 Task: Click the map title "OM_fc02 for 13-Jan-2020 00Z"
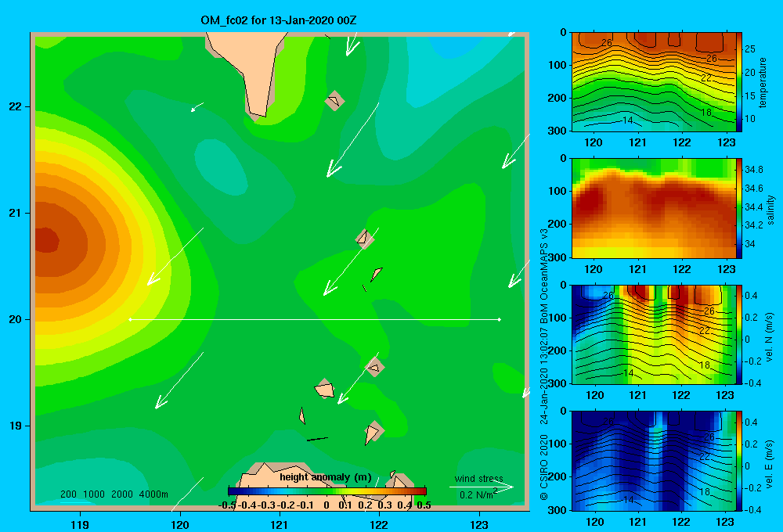tap(278, 20)
